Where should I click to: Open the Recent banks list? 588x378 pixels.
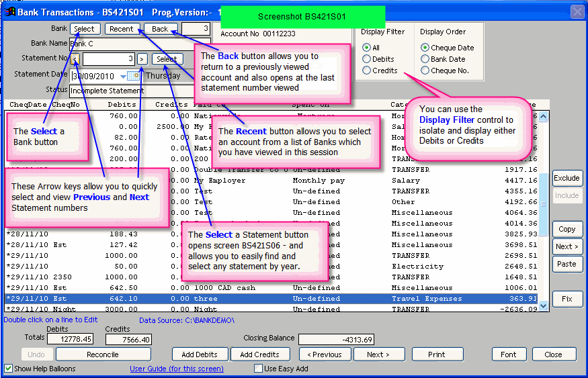click(122, 29)
